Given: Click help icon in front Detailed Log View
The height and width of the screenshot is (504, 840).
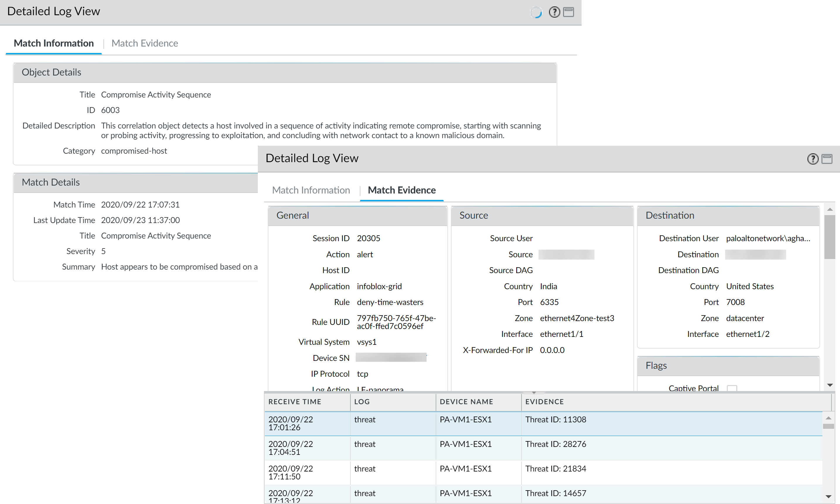Looking at the screenshot, I should 812,159.
